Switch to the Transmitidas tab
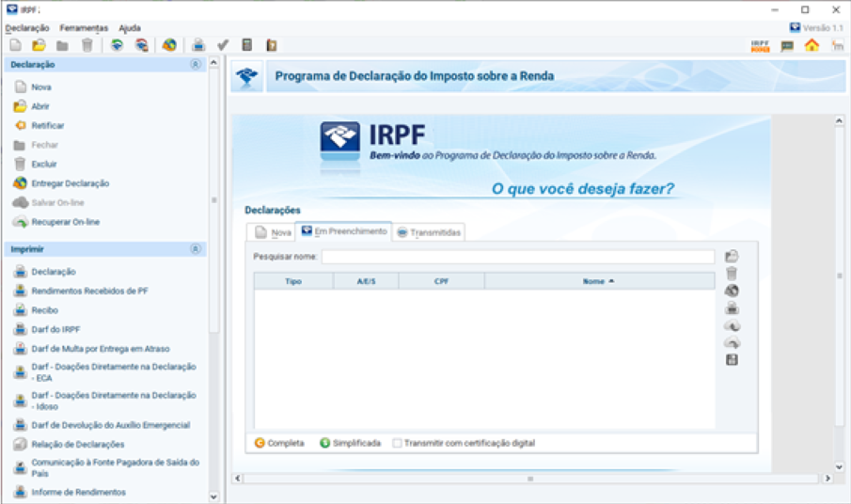Viewport: 851px width, 504px height. tap(429, 232)
